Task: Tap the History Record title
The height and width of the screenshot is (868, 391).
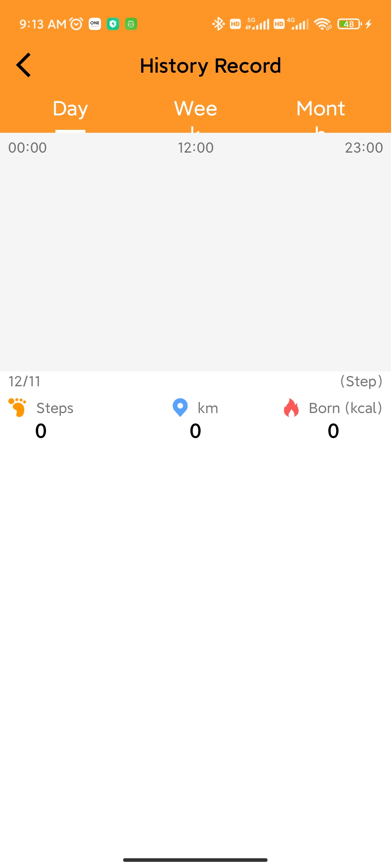Action: (x=210, y=66)
